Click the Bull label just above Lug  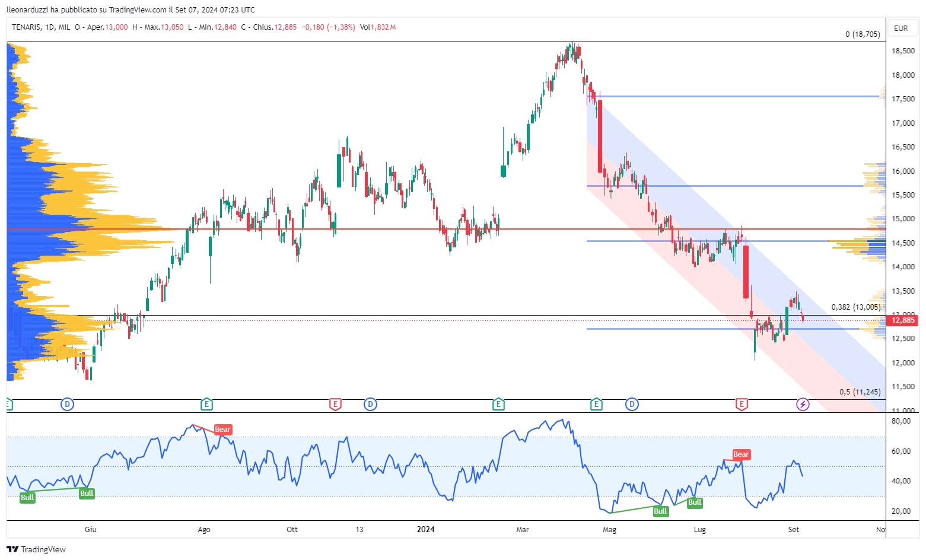point(695,502)
